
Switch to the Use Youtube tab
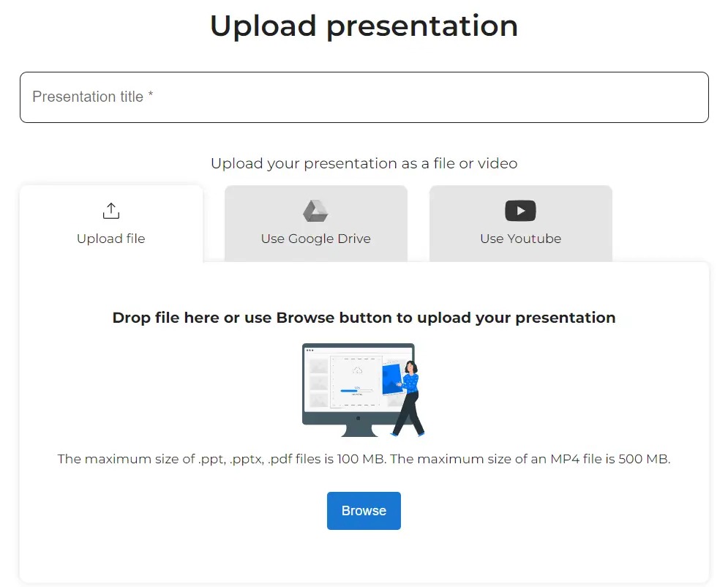point(520,223)
